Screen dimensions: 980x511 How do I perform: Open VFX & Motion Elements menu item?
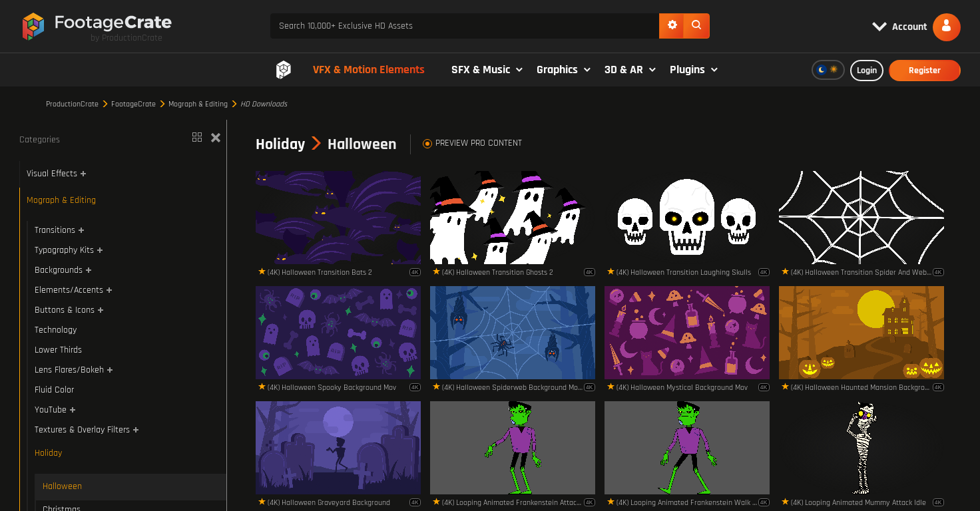point(368,70)
